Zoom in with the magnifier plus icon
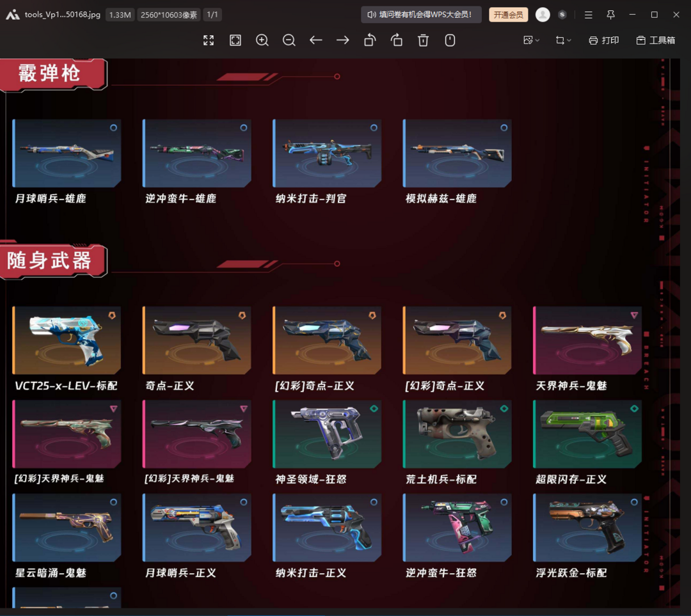This screenshot has width=691, height=616. click(x=262, y=40)
